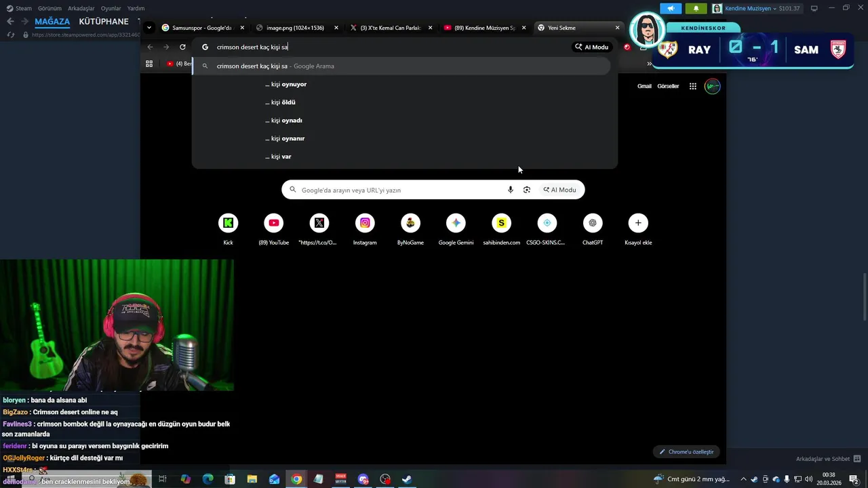Reload the page in Chrome
868x488 pixels.
coord(182,47)
